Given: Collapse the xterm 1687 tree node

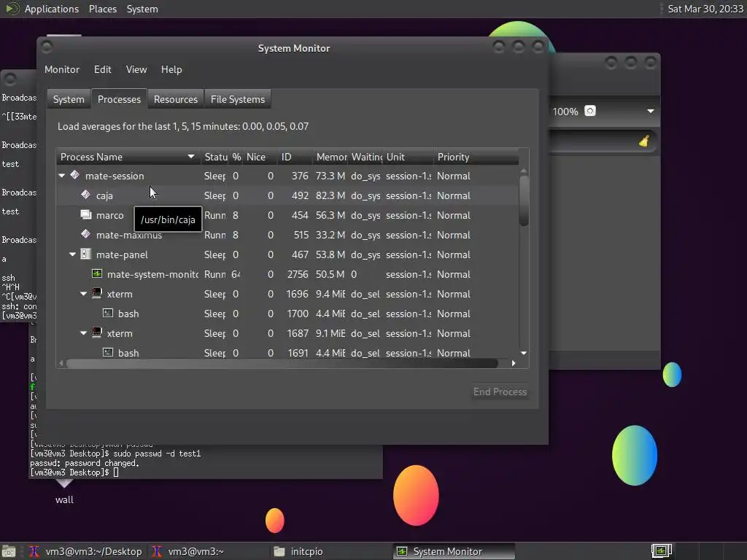Looking at the screenshot, I should 83,333.
